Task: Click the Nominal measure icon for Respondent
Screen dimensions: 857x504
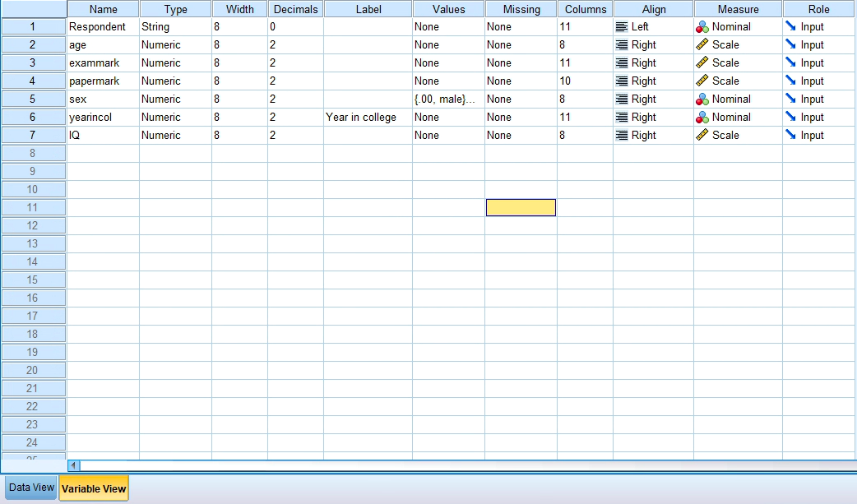Action: pyautogui.click(x=702, y=27)
